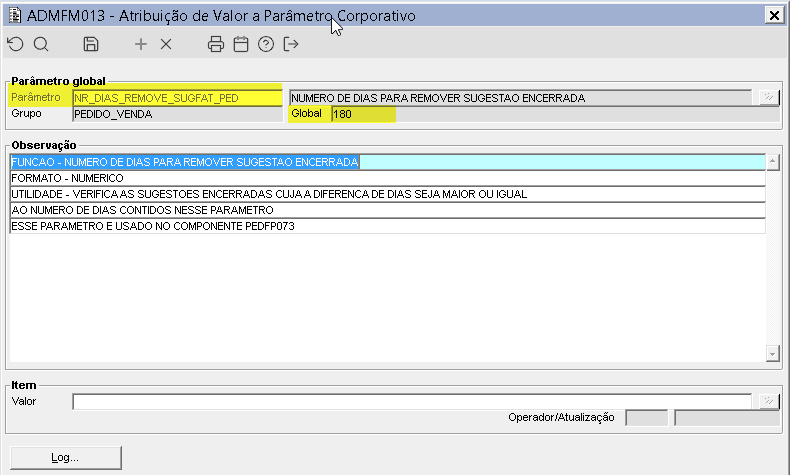Screen dimensions: 790x475
Task: Click the Observação scrollbar up arrow
Action: [x=772, y=162]
